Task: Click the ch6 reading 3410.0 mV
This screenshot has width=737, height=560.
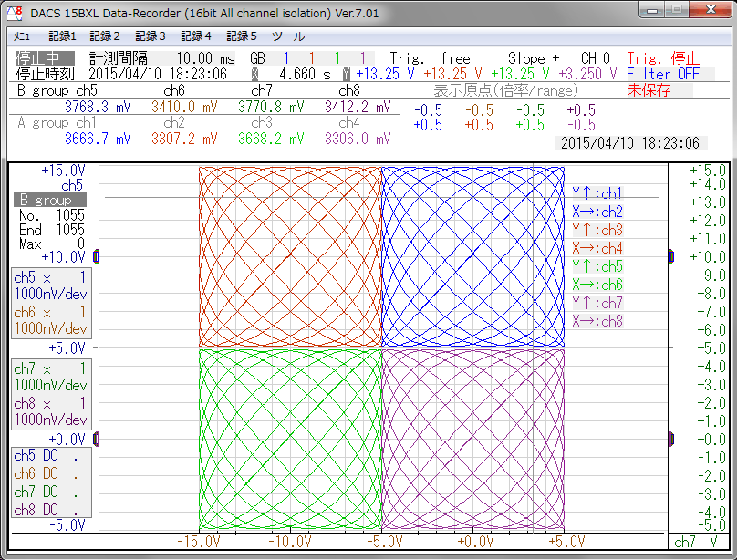Action: (x=184, y=107)
